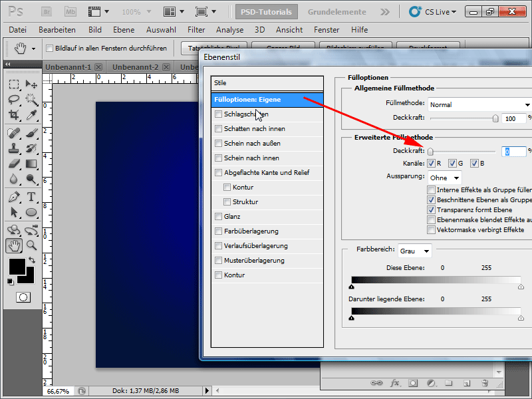Select the Rectangular Marquee tool
Viewport: 532px width, 399px height.
click(13, 84)
